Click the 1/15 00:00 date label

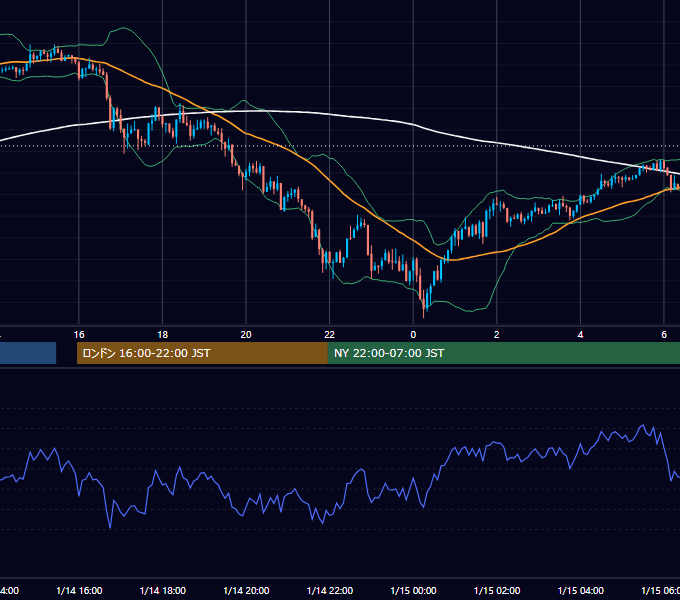click(413, 591)
